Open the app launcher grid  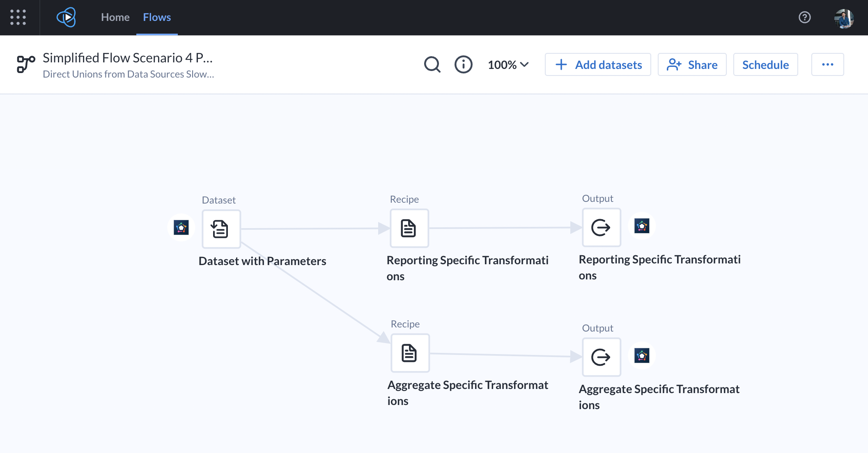[18, 18]
